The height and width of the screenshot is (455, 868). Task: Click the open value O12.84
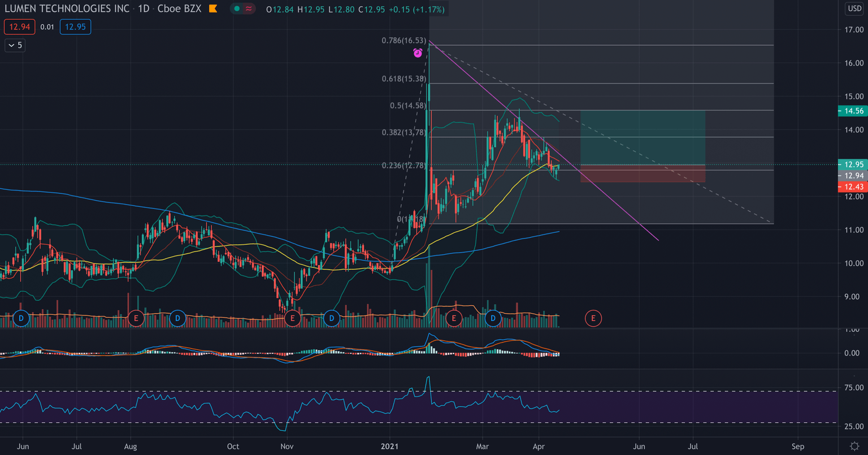pyautogui.click(x=280, y=10)
